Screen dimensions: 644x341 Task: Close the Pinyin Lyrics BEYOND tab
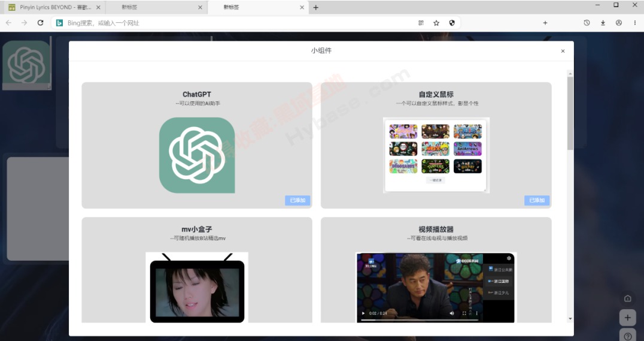click(98, 7)
